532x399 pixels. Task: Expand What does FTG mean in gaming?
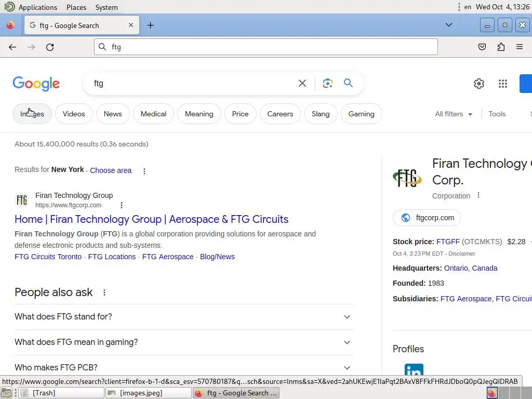pos(183,342)
